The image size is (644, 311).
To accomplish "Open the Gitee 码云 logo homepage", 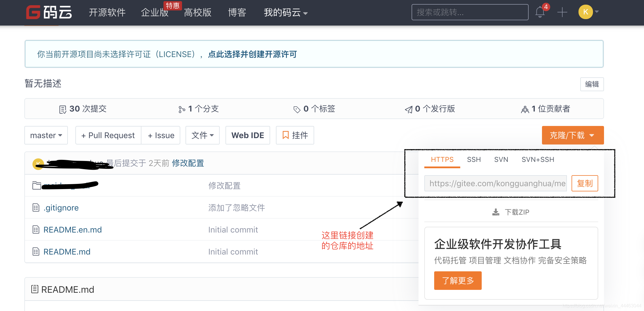I will (x=49, y=12).
